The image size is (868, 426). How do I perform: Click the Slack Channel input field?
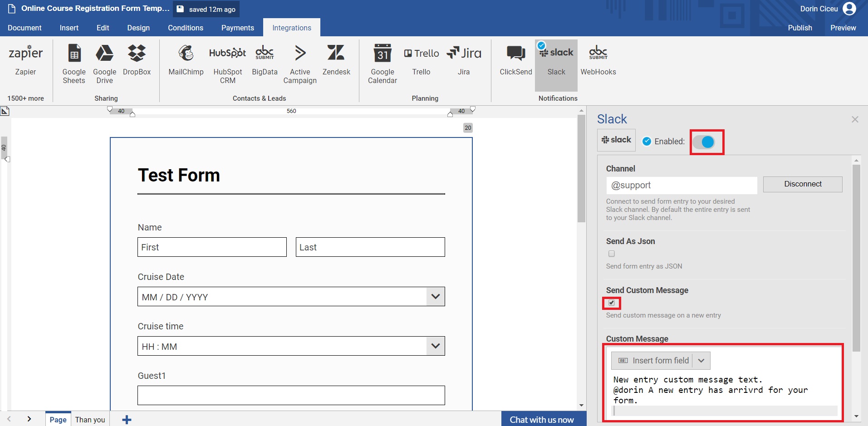pos(681,186)
